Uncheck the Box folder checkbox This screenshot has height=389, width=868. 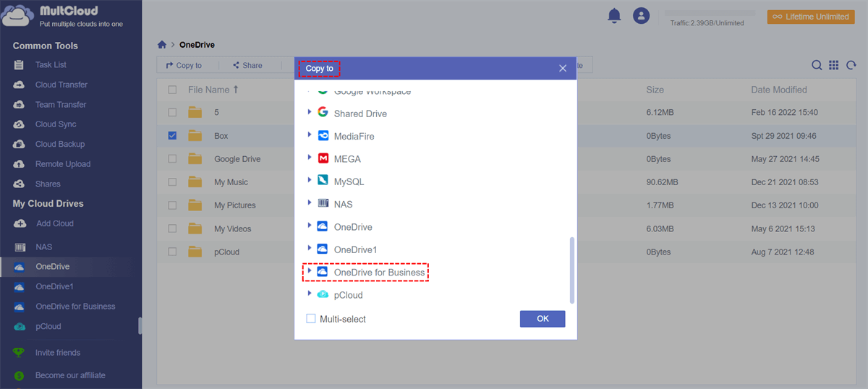point(172,135)
